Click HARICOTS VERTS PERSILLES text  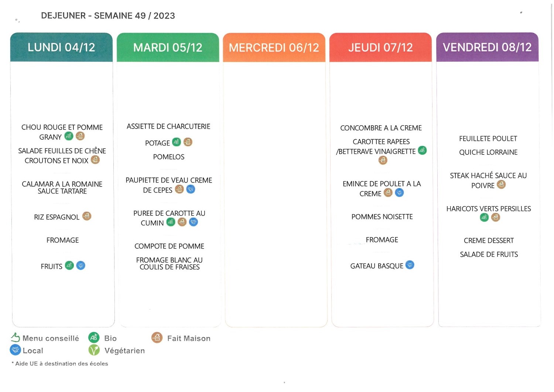tap(489, 209)
